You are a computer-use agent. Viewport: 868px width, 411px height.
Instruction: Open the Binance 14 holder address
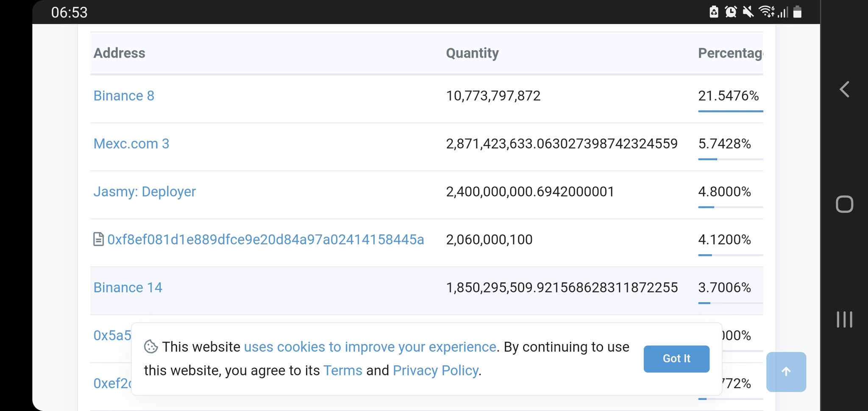point(128,287)
